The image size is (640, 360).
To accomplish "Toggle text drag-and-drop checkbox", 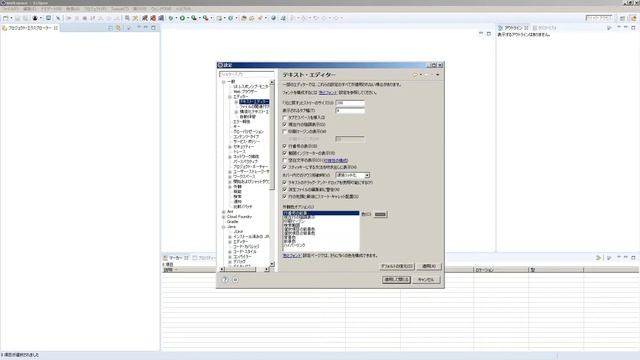I will click(285, 182).
